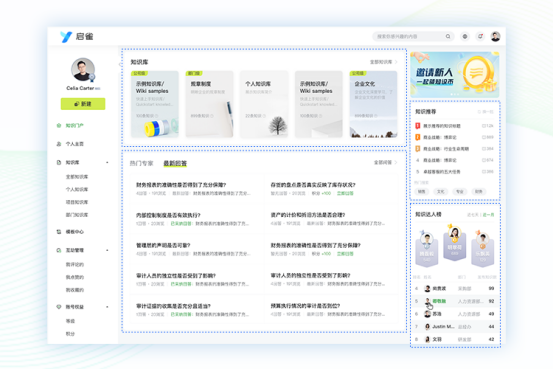Viewport: 553px width, 369px height.
Task: Click the 文化 tag chip
Action: [441, 192]
